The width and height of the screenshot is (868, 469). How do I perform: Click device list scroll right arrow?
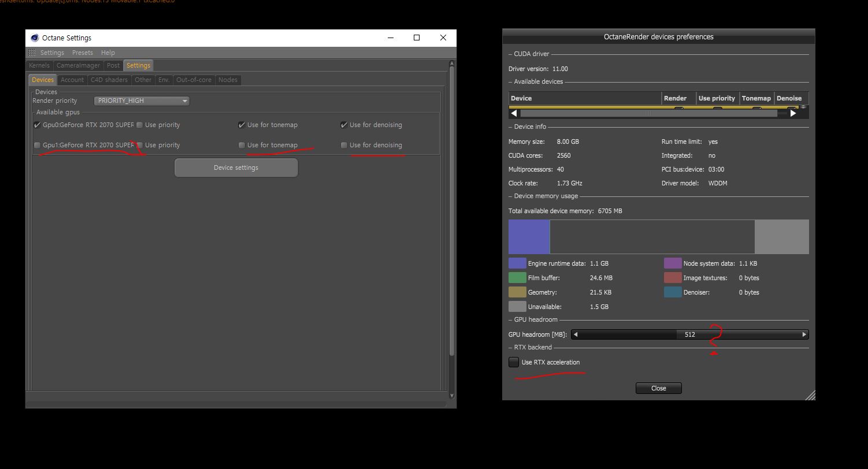(x=793, y=113)
